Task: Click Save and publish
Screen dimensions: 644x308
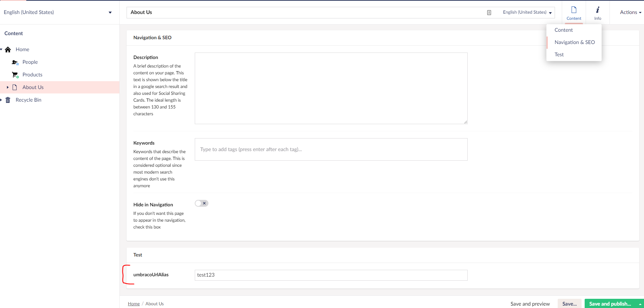Action: 610,303
